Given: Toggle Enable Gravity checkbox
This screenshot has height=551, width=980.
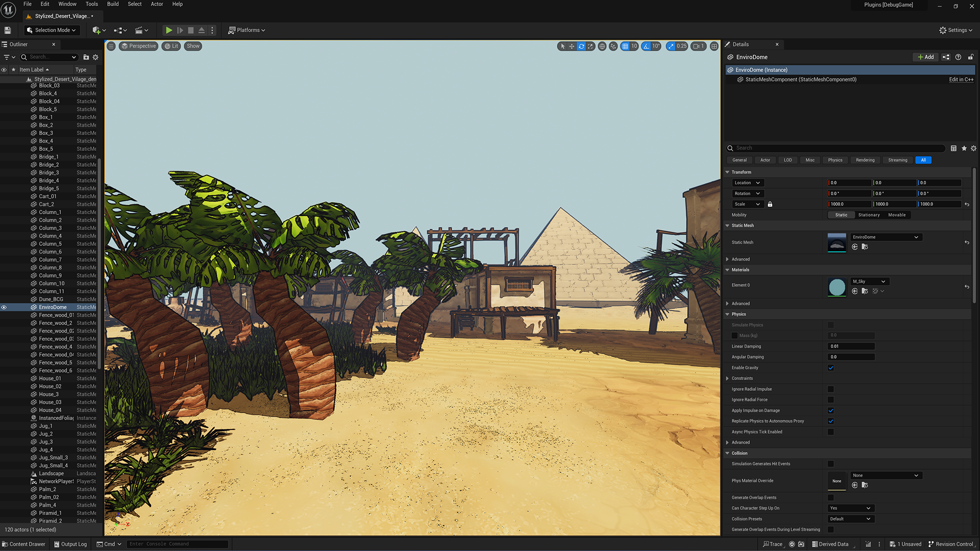Looking at the screenshot, I should (830, 368).
